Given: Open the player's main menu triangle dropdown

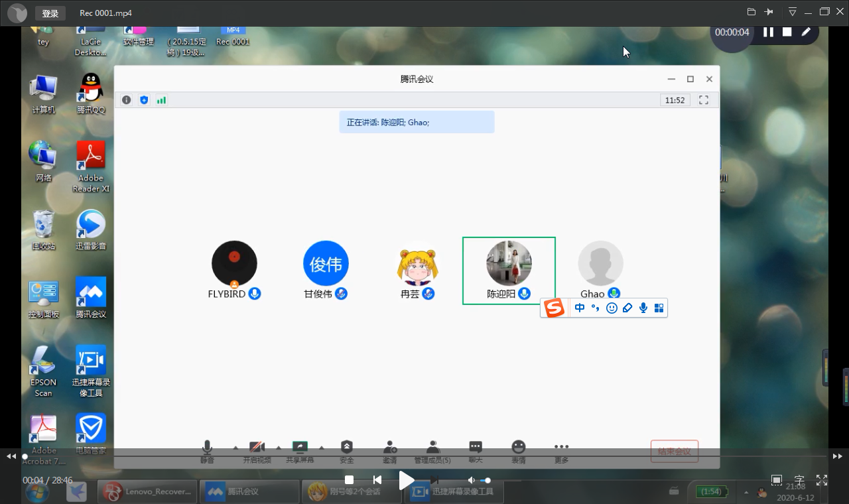Looking at the screenshot, I should coord(793,12).
